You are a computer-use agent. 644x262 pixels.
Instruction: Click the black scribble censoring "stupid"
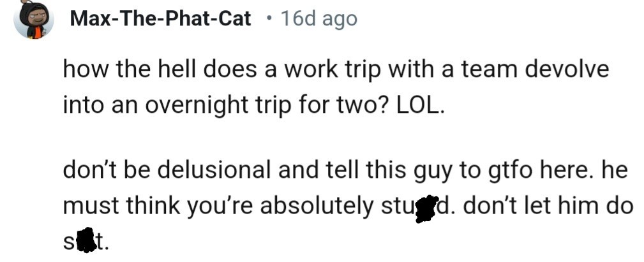coord(426,208)
